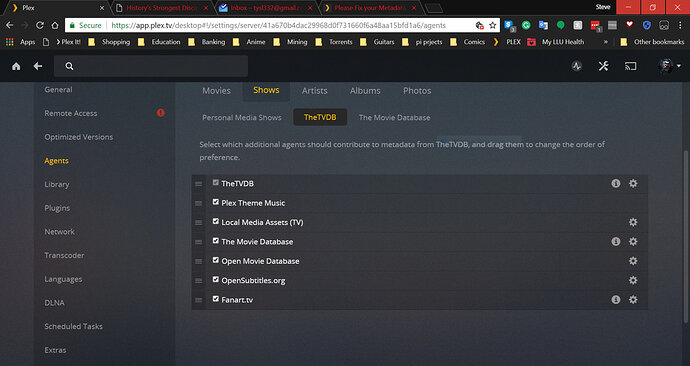Go to Plex home via house icon
This screenshot has height=366, width=690.
16,66
